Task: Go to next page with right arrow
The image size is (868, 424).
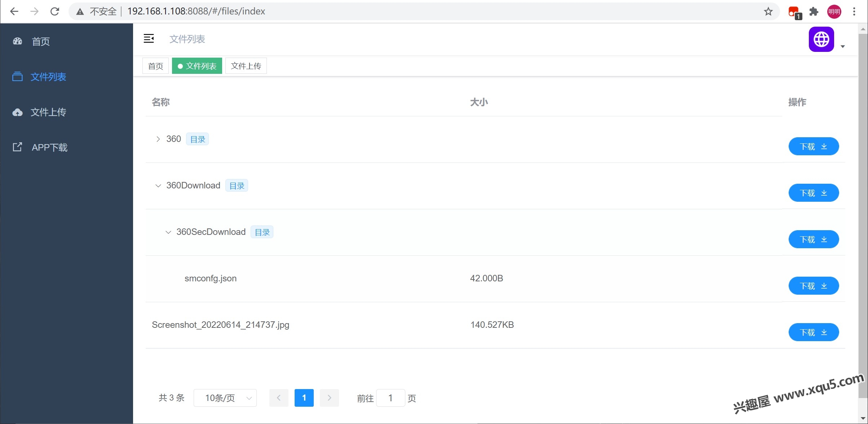Action: [x=329, y=398]
